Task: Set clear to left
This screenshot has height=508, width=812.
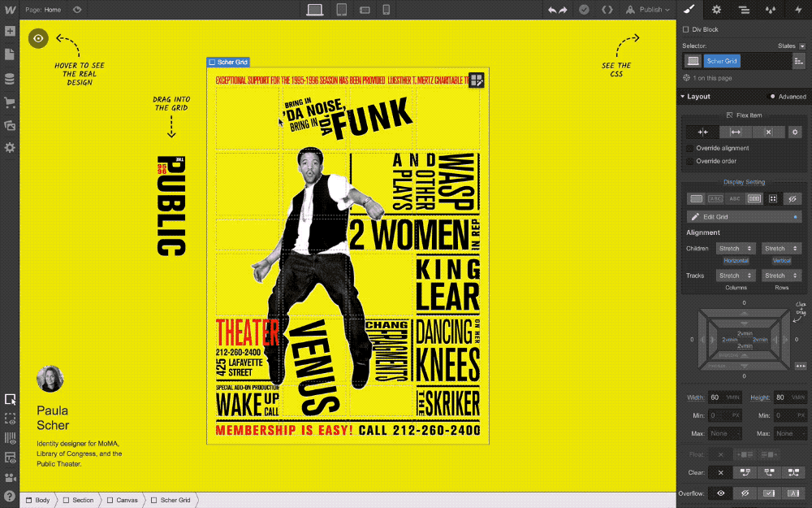Action: click(x=745, y=472)
